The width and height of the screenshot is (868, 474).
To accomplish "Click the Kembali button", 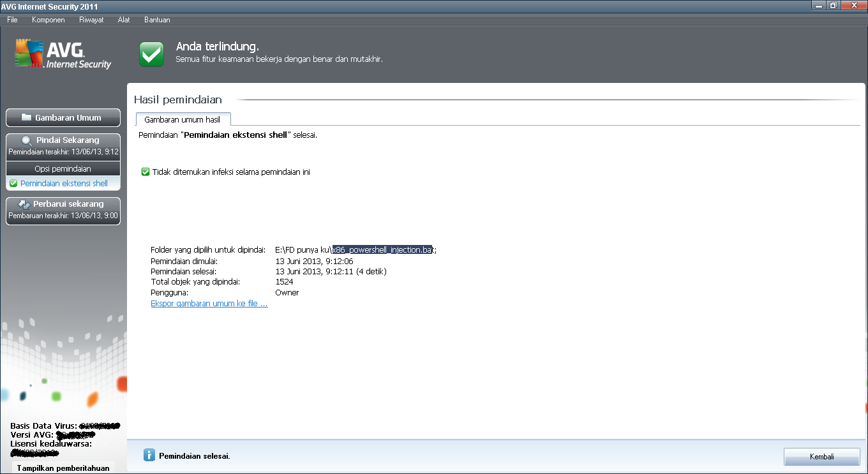I will (821, 457).
